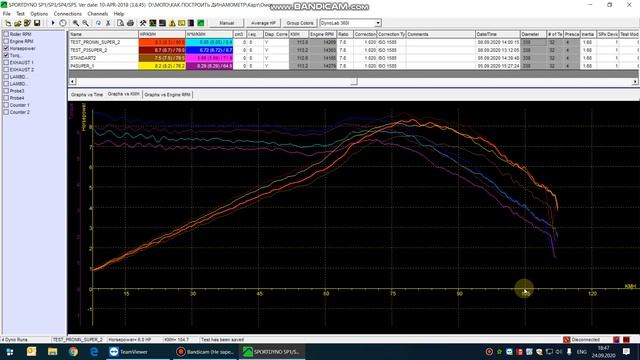Click the black play arrow icon
This screenshot has width=640, height=360.
click(53, 23)
